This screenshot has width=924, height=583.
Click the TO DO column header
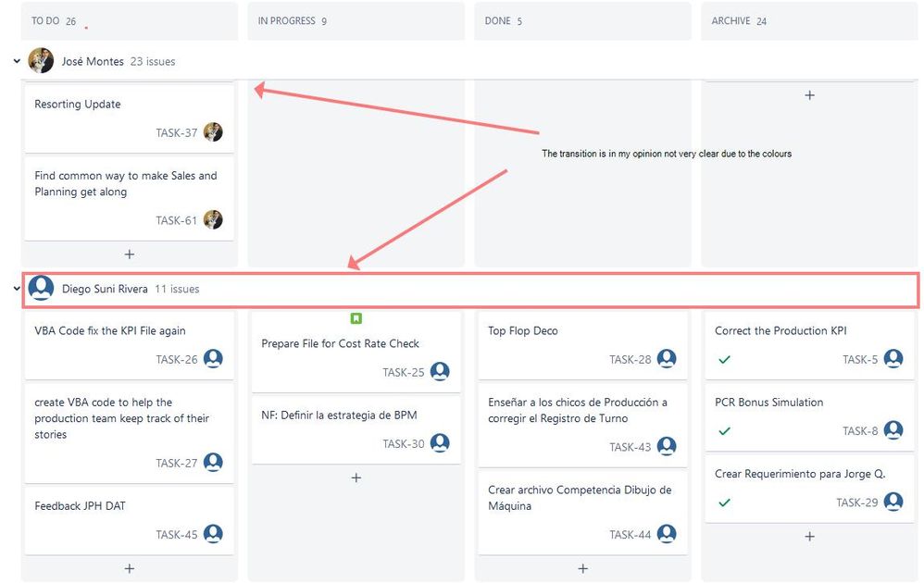point(44,19)
